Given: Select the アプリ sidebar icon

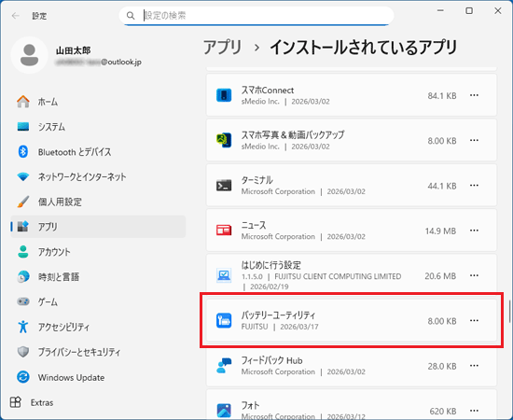Looking at the screenshot, I should [x=23, y=227].
